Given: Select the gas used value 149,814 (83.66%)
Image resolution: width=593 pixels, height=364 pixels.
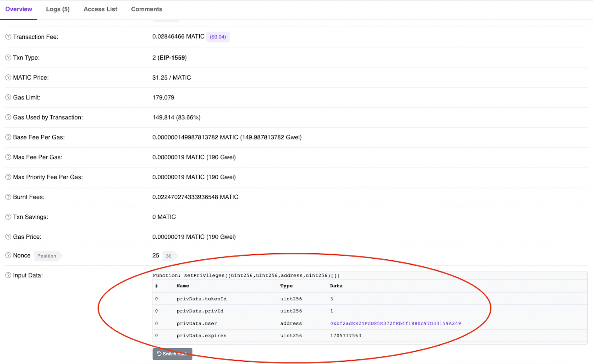Looking at the screenshot, I should pyautogui.click(x=176, y=117).
